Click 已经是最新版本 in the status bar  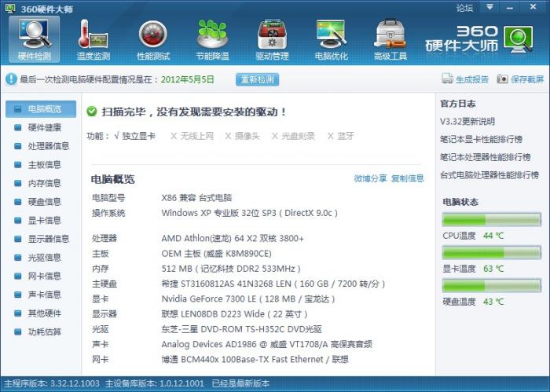(x=240, y=383)
